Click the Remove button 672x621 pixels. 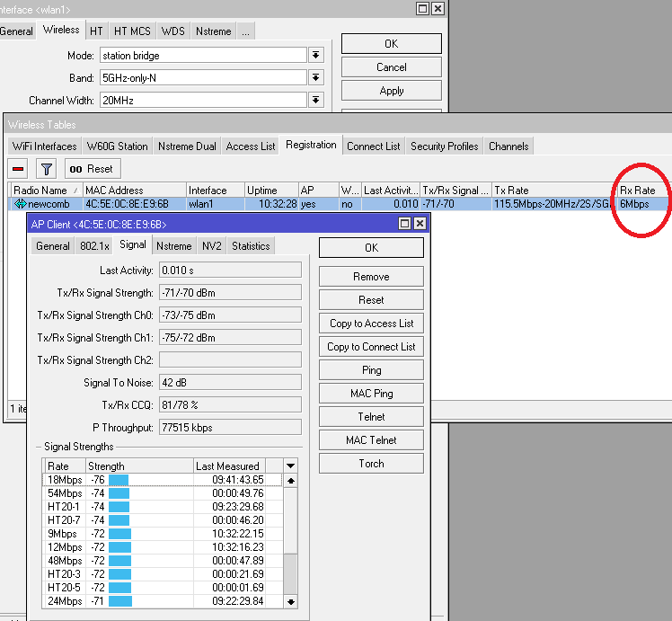(371, 277)
